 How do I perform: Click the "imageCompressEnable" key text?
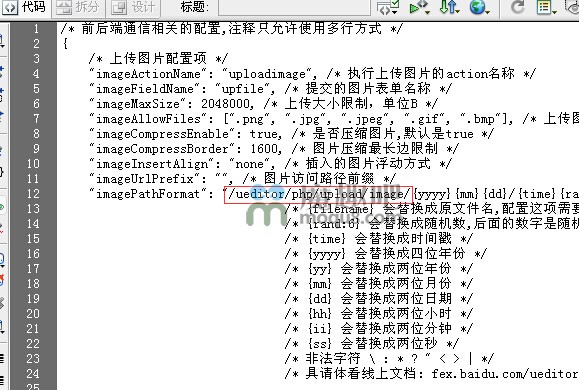[162, 134]
